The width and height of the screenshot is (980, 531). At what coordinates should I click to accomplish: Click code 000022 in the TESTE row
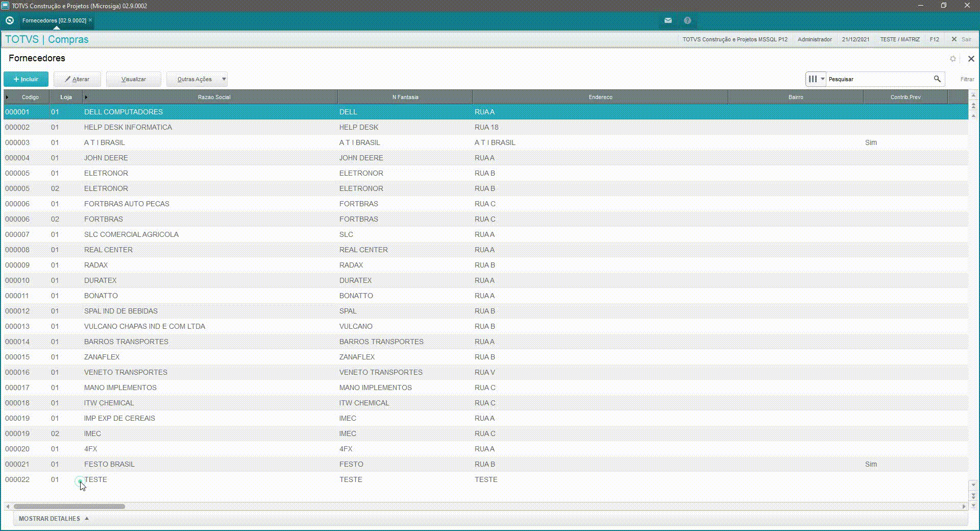point(17,479)
